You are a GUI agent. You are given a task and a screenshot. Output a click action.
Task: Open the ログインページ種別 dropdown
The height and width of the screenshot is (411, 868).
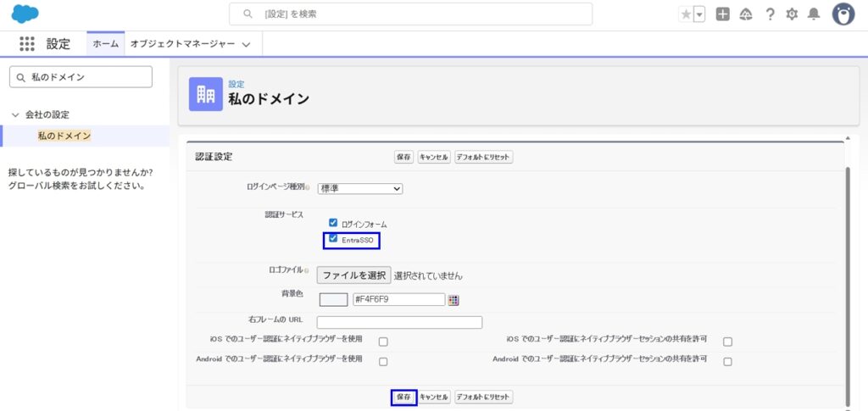360,188
